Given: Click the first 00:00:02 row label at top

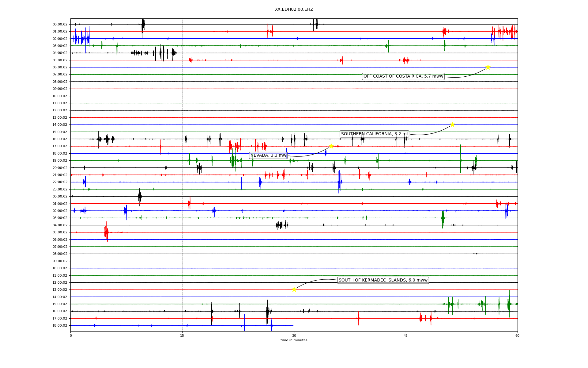Looking at the screenshot, I should pos(60,24).
